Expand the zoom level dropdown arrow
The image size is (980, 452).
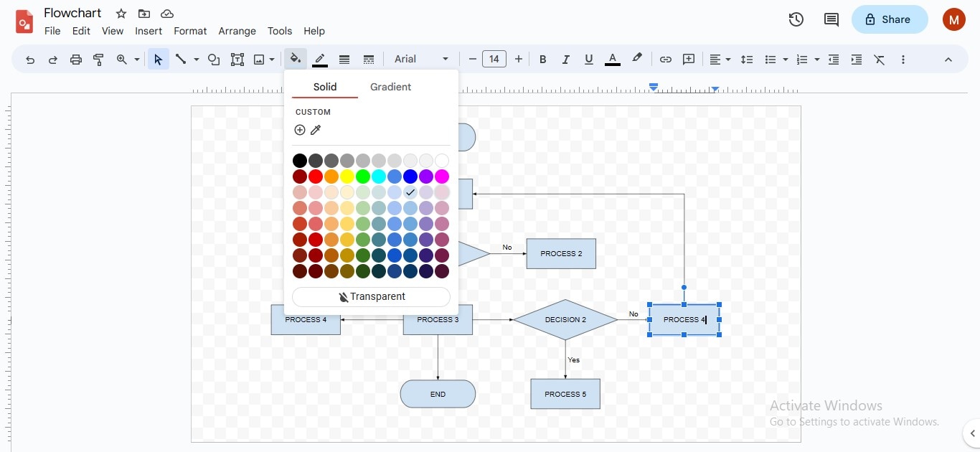pos(136,60)
